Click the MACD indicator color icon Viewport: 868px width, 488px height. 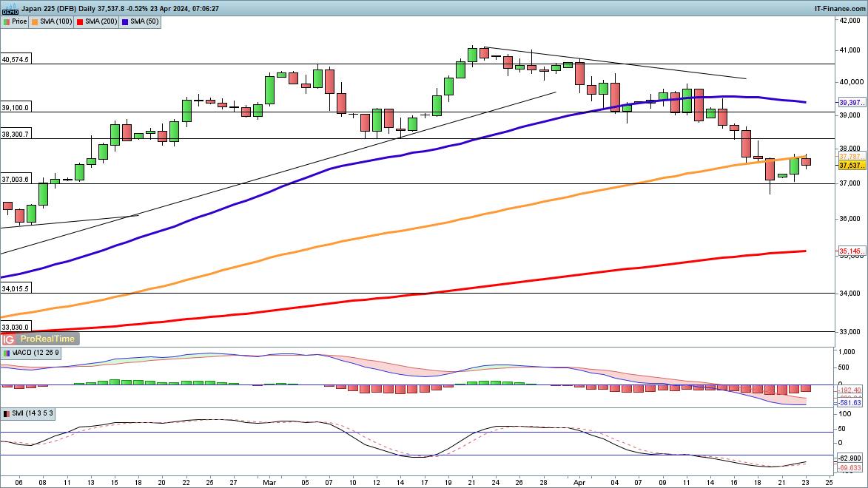pyautogui.click(x=6, y=353)
